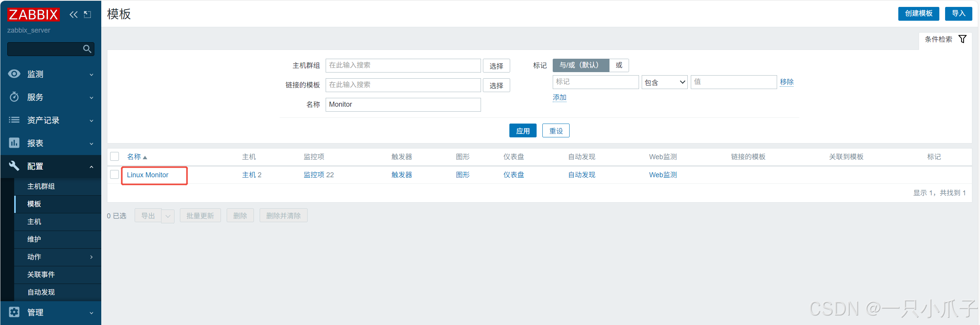980x325 pixels.
Task: Click the chart icon for 报表
Action: [14, 143]
